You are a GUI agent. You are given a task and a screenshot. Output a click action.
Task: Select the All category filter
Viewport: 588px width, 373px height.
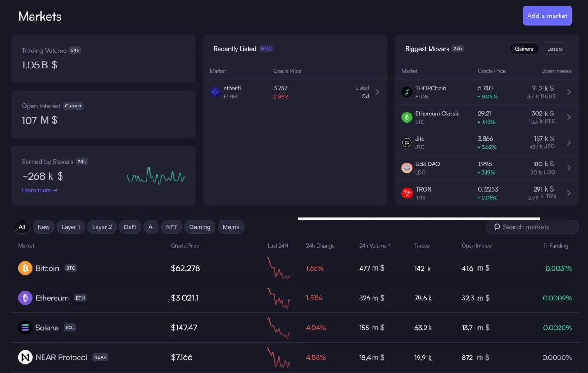[22, 227]
